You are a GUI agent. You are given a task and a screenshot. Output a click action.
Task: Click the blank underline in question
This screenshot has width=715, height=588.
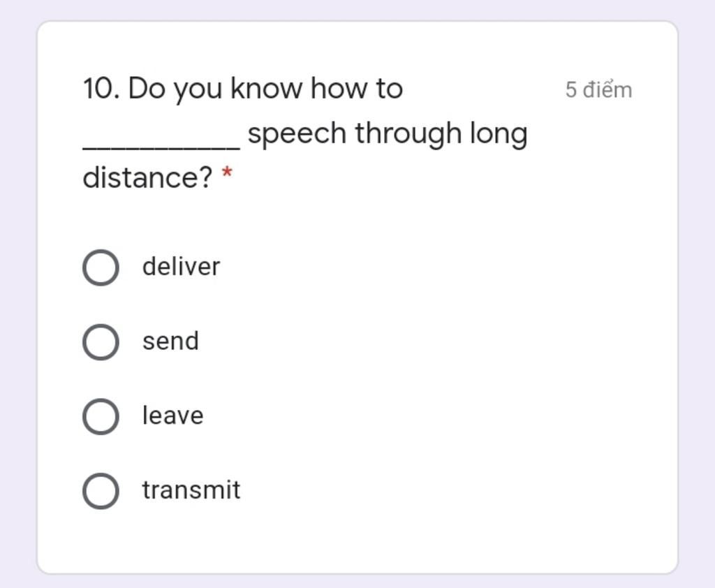click(161, 147)
